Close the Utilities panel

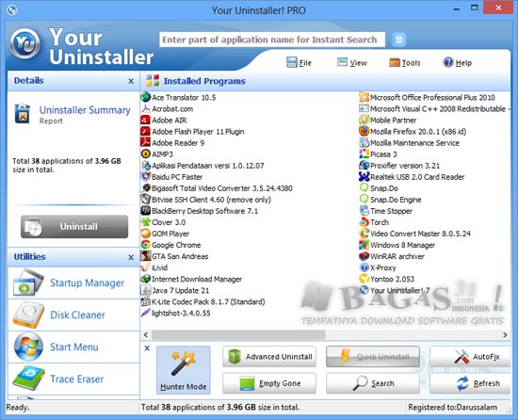[x=131, y=257]
